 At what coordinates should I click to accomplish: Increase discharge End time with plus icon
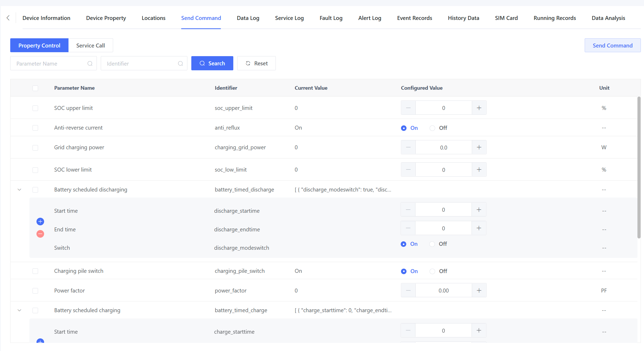479,228
